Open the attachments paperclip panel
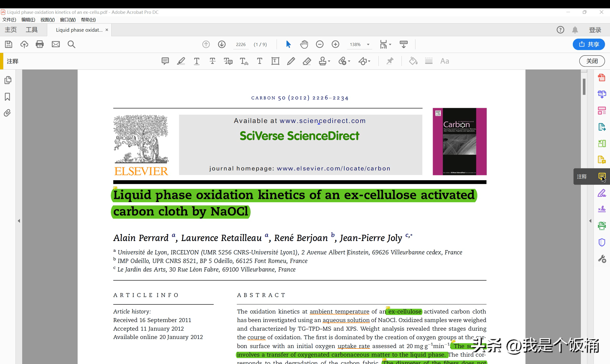This screenshot has height=364, width=610. 7,113
